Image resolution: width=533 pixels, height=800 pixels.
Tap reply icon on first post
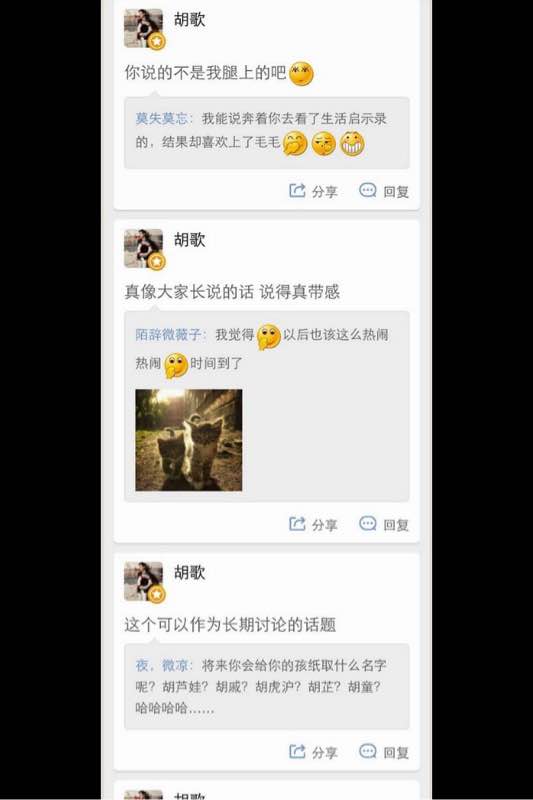coord(368,190)
